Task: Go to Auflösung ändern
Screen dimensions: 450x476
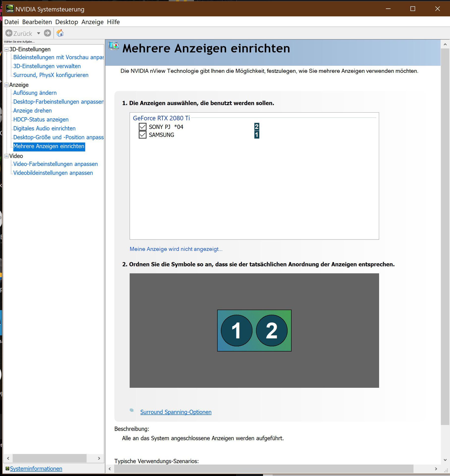Action: 35,93
